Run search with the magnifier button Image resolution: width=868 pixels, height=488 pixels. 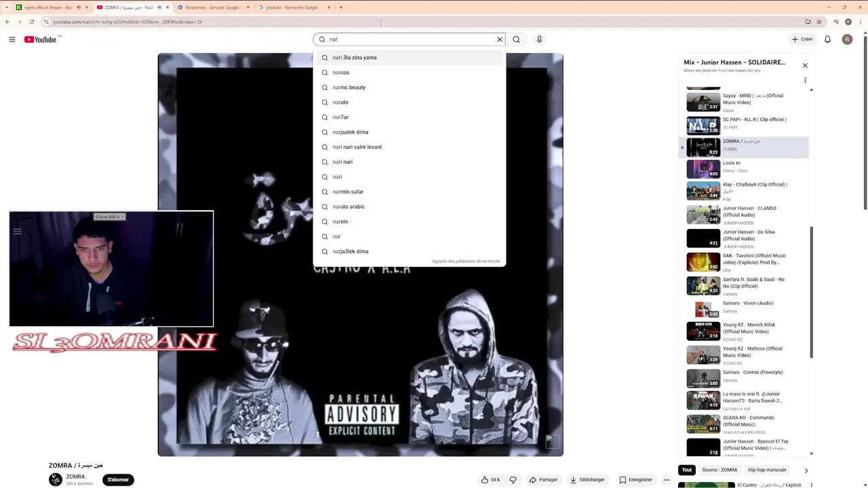point(517,39)
